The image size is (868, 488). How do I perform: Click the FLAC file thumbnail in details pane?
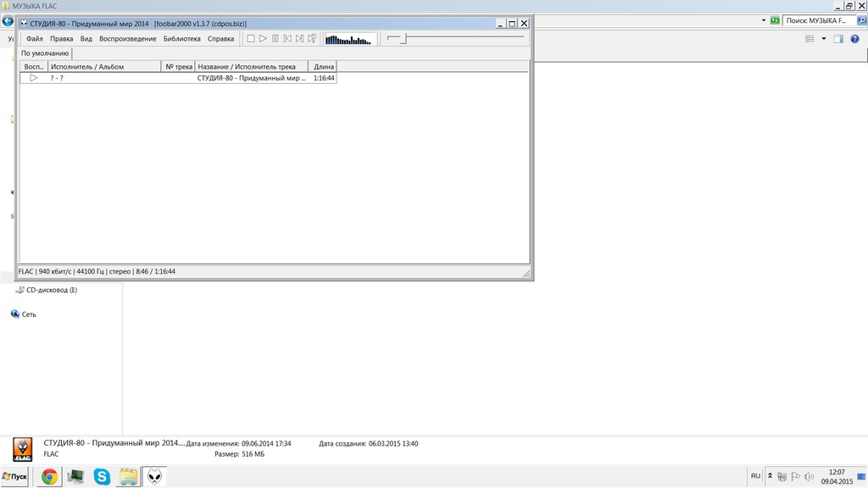(x=23, y=449)
